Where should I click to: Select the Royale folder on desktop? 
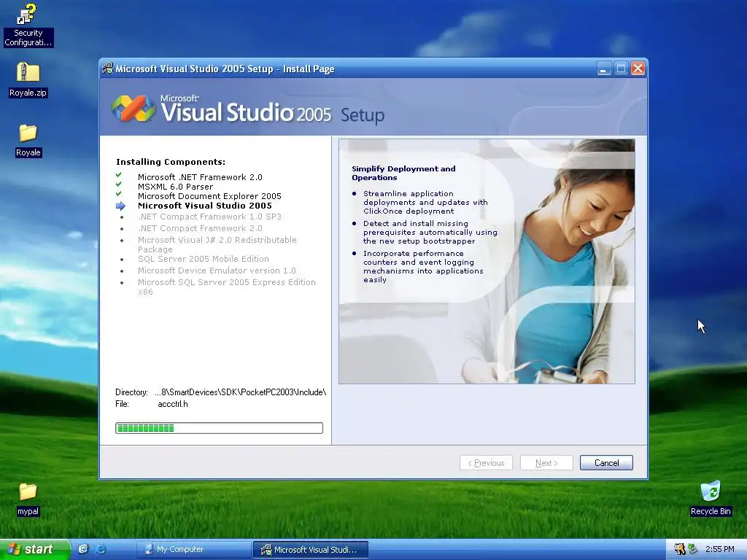28,141
